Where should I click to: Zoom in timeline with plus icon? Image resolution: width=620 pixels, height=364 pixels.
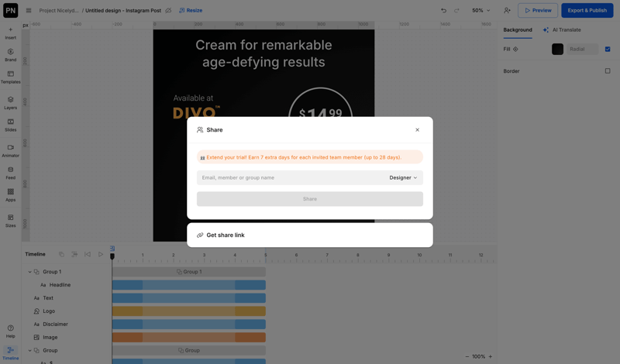click(491, 356)
